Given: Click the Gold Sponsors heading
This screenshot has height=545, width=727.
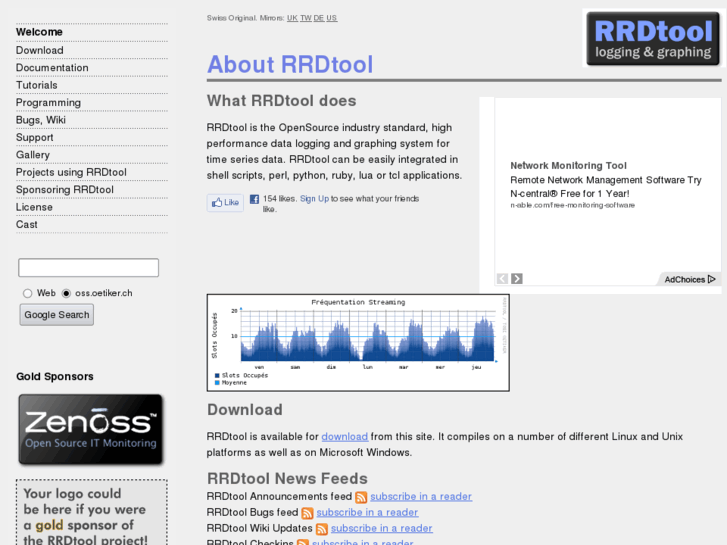Looking at the screenshot, I should (x=55, y=377).
